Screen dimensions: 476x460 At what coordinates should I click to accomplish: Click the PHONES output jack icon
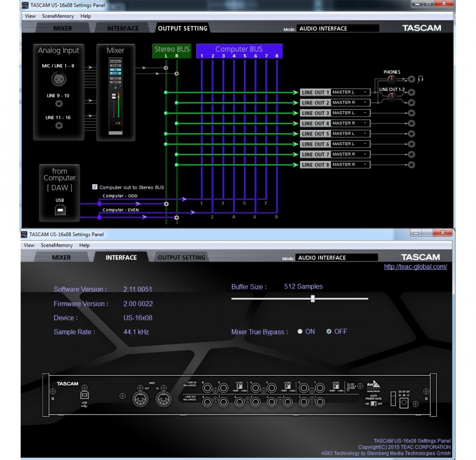coord(411,79)
